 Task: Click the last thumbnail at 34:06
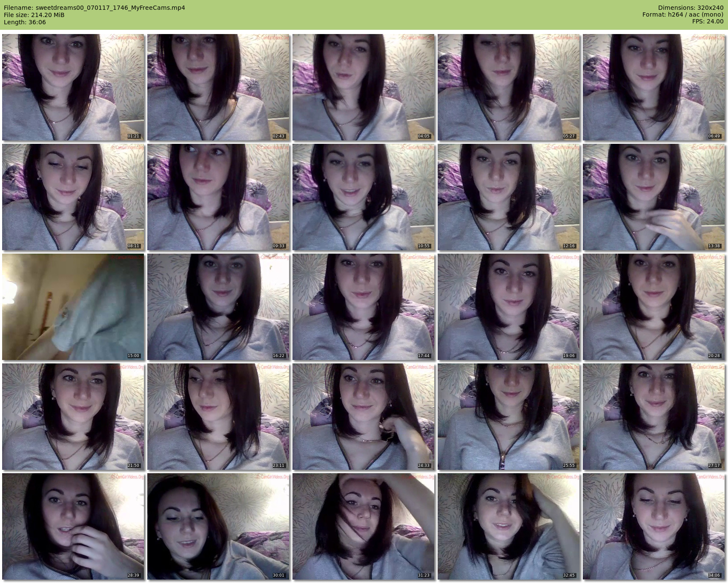[x=653, y=526]
